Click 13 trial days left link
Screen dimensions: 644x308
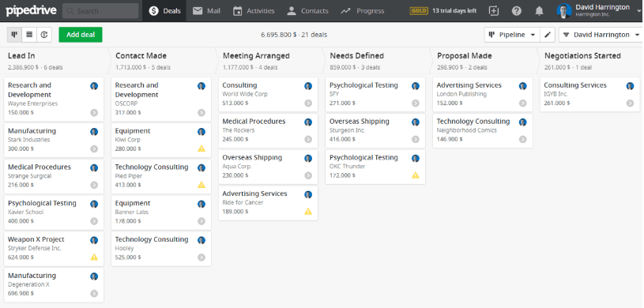pyautogui.click(x=454, y=11)
